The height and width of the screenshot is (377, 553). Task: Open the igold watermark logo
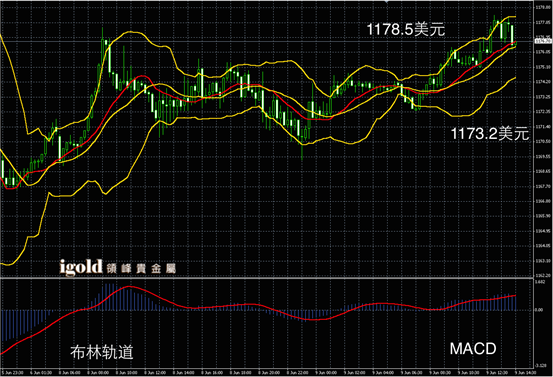pos(81,267)
